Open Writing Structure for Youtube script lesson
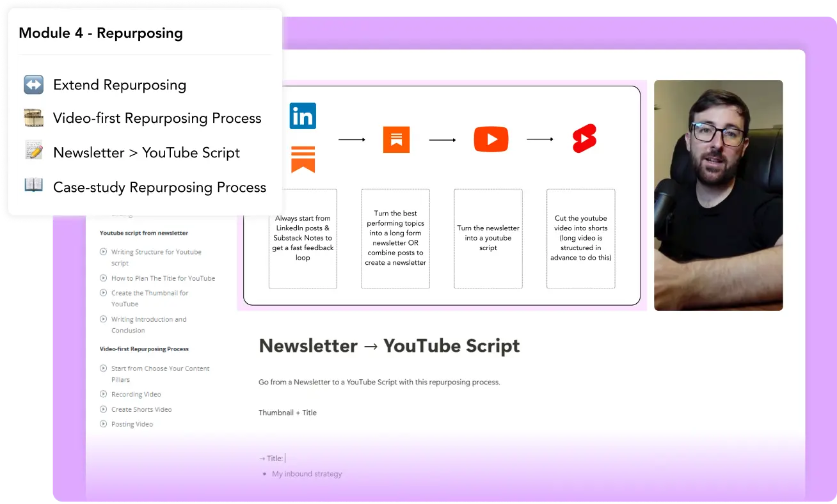 [156, 257]
